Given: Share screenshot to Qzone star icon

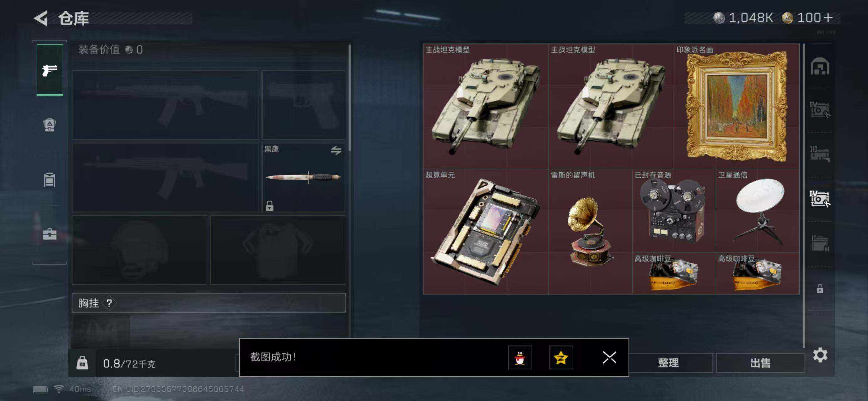Looking at the screenshot, I should [x=561, y=357].
